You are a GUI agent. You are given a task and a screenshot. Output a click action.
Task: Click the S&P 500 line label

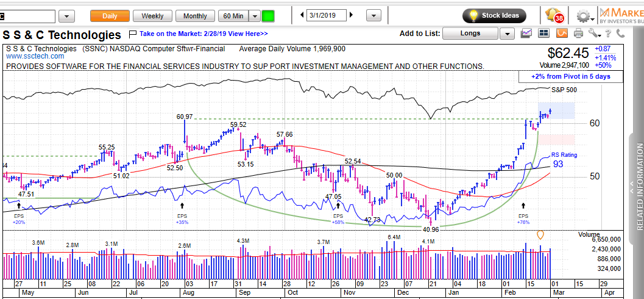pos(564,89)
